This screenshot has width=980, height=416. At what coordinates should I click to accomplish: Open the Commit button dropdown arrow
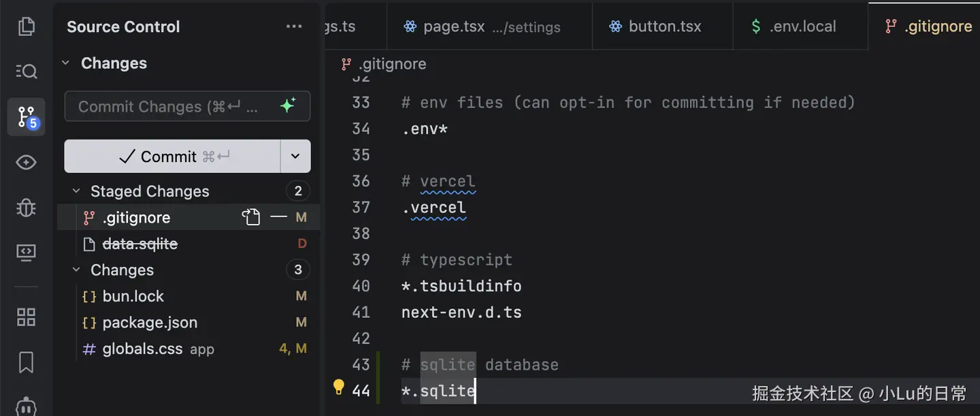coord(295,156)
